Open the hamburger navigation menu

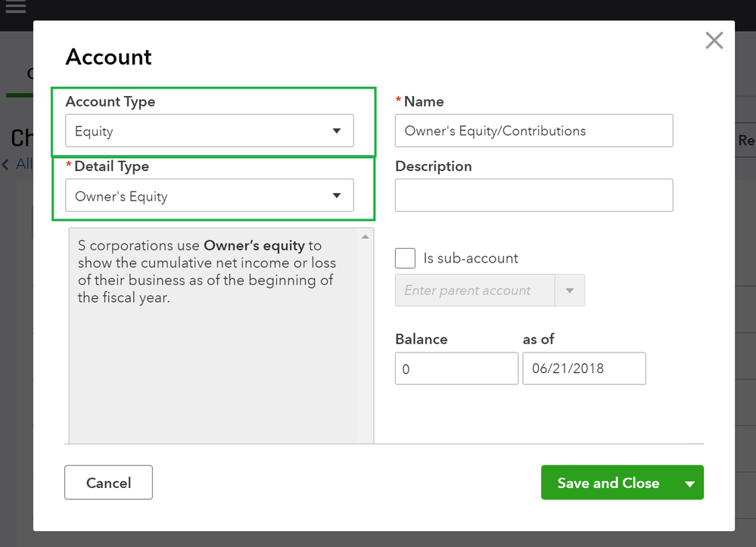(16, 8)
